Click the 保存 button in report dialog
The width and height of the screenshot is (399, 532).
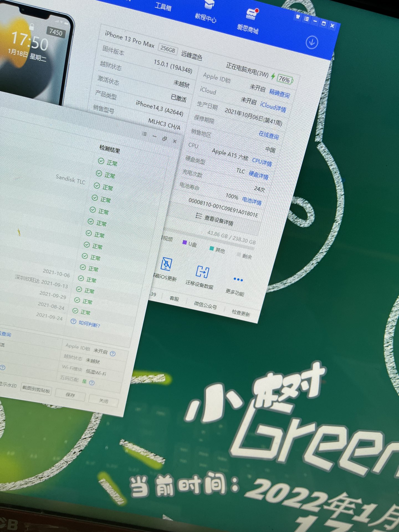pyautogui.click(x=70, y=395)
